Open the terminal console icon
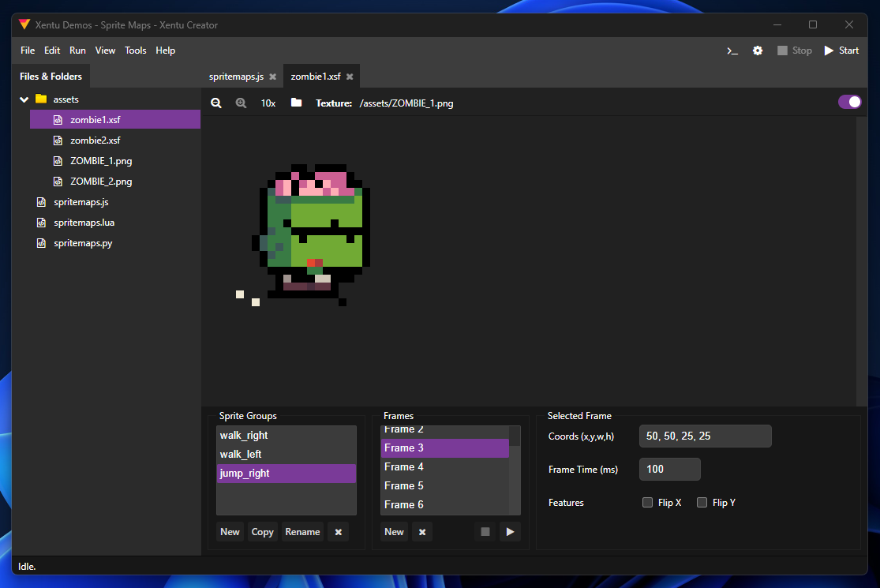 coord(732,50)
